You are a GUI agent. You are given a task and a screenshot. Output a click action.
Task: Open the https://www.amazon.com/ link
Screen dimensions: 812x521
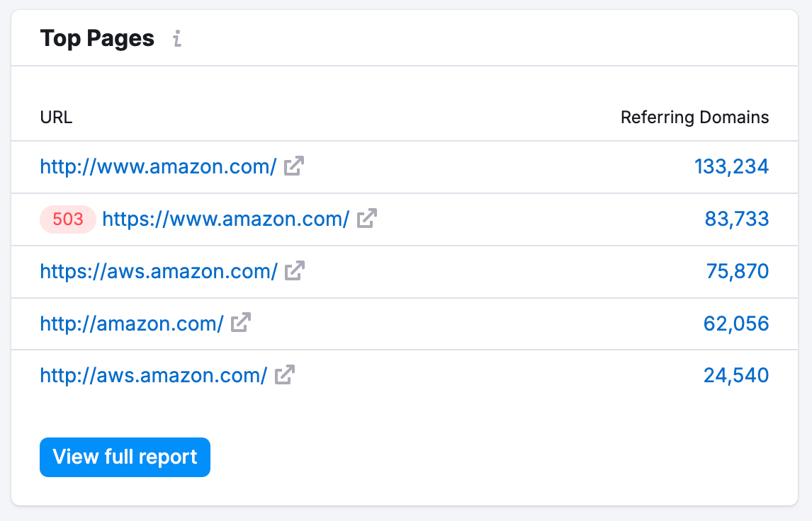(224, 219)
